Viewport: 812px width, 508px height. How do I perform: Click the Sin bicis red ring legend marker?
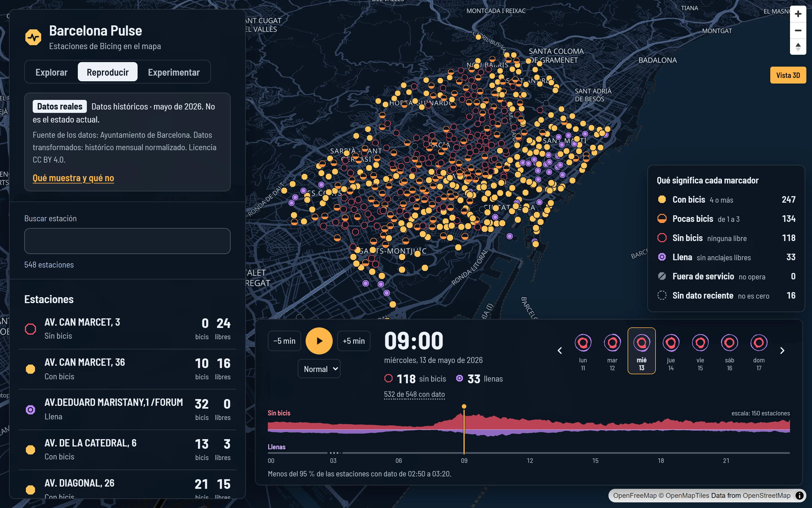click(x=662, y=238)
